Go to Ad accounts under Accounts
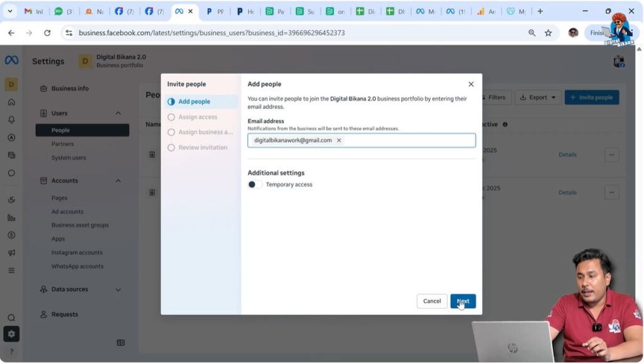 pyautogui.click(x=67, y=212)
